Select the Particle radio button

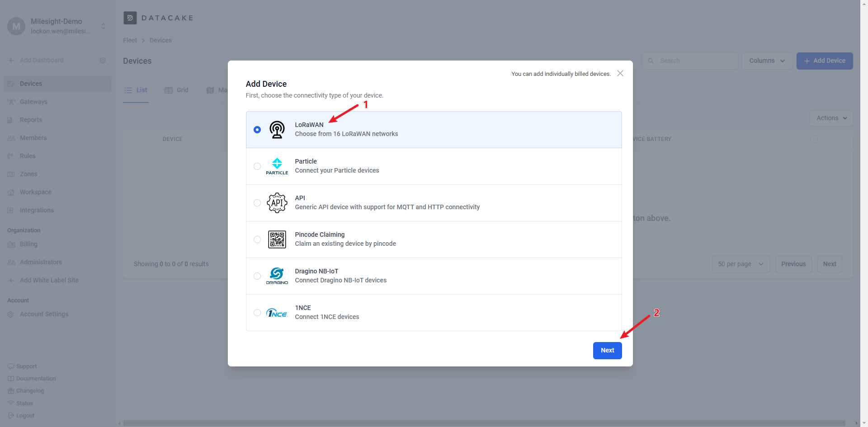(x=257, y=166)
